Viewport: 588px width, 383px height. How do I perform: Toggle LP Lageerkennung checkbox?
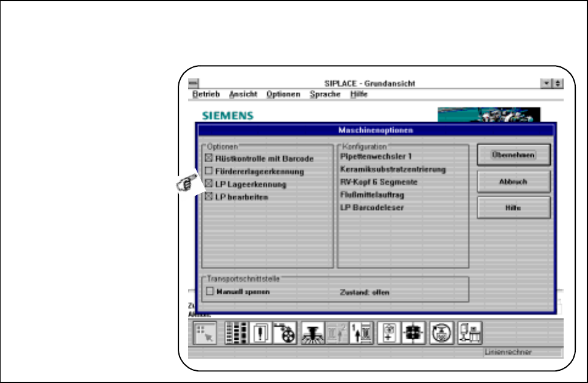pos(209,184)
